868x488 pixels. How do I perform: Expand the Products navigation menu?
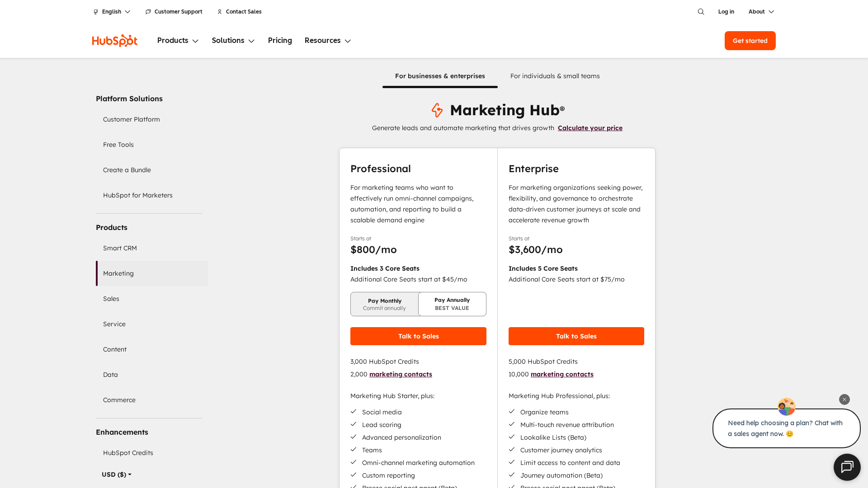coord(178,41)
